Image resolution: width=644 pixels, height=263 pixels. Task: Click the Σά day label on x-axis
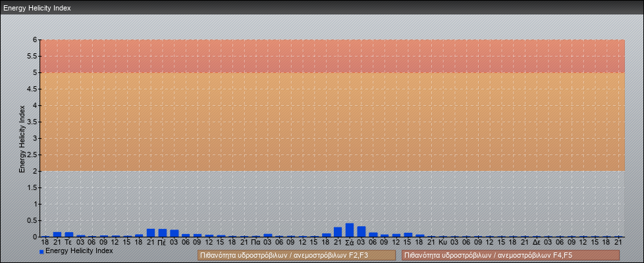350,243
